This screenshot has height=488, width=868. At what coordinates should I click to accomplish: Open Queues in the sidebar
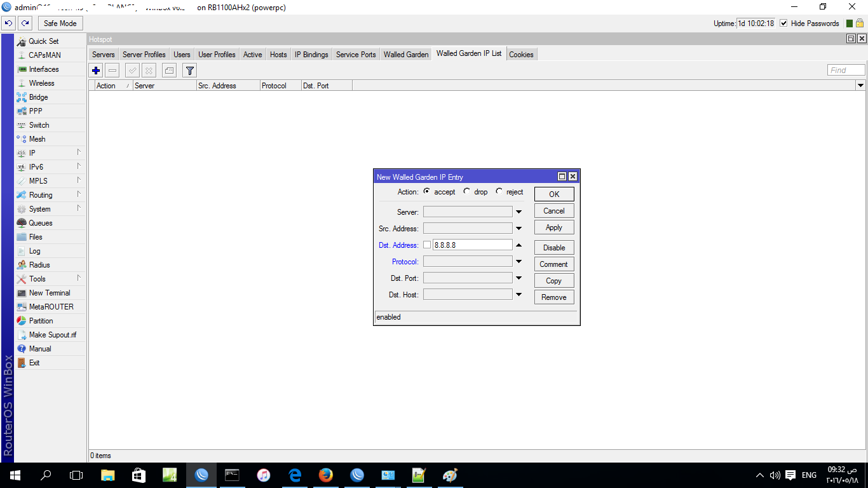pyautogui.click(x=50, y=223)
